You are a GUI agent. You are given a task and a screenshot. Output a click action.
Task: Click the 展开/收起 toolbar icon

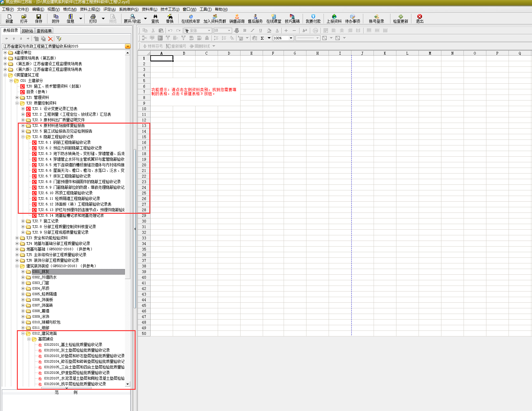pyautogui.click(x=132, y=18)
